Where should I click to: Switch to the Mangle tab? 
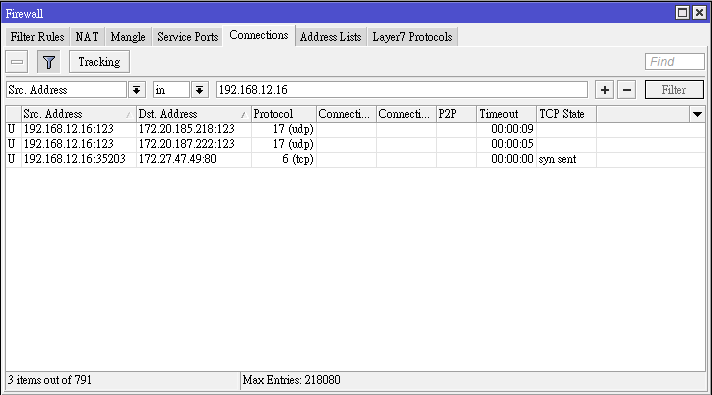pyautogui.click(x=128, y=37)
